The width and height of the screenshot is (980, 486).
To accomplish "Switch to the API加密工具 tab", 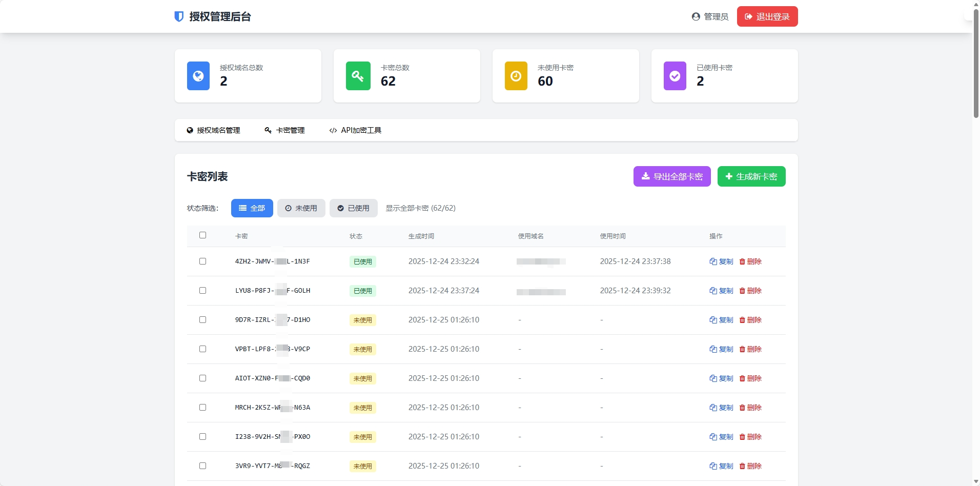I will tap(355, 130).
